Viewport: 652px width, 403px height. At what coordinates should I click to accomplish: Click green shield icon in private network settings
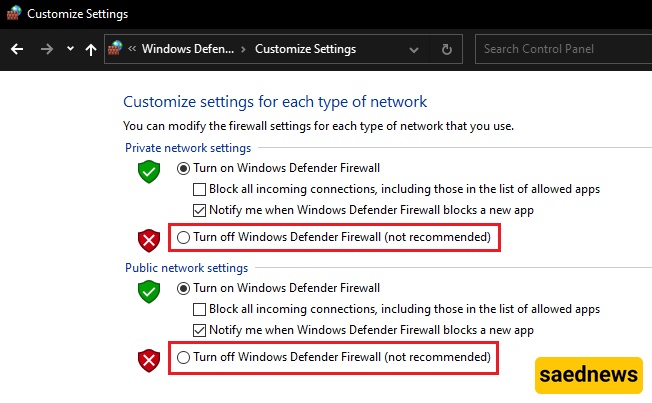pyautogui.click(x=149, y=171)
